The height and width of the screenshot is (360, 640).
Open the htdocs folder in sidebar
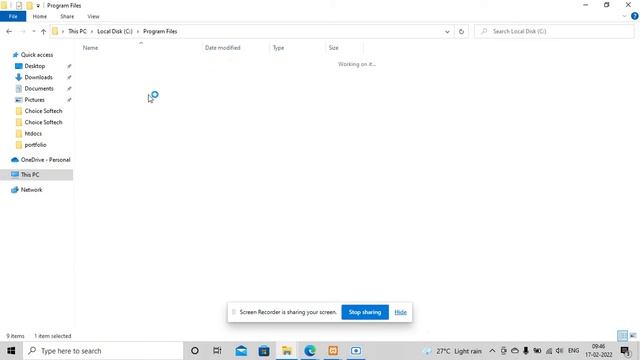pos(33,133)
